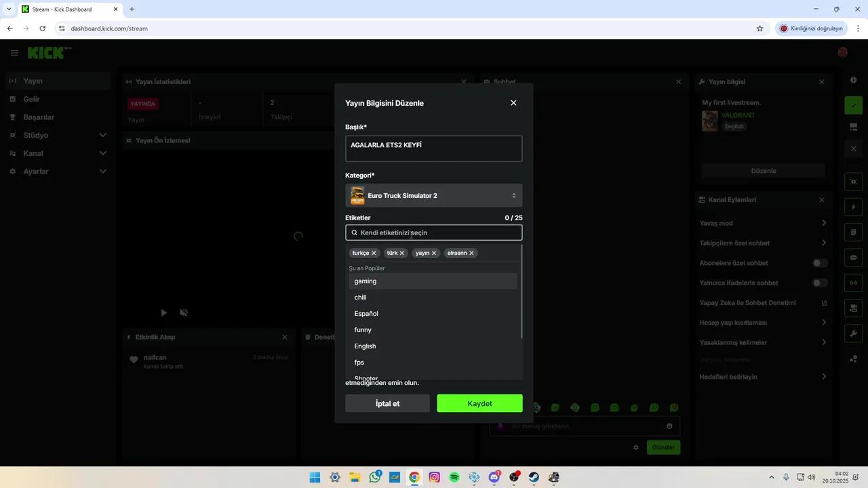Click the Bir mesaj gönderin chat input
This screenshot has width=868, height=488.
pos(583,426)
